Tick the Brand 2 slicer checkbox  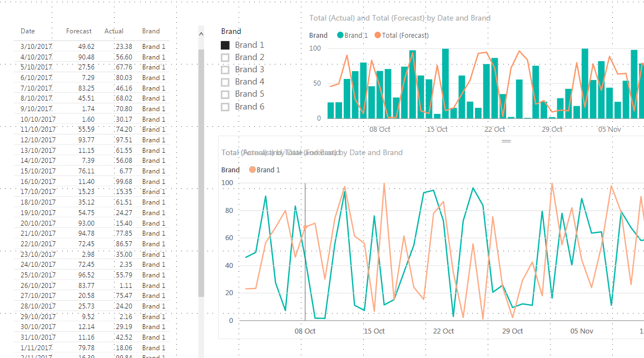pos(225,57)
